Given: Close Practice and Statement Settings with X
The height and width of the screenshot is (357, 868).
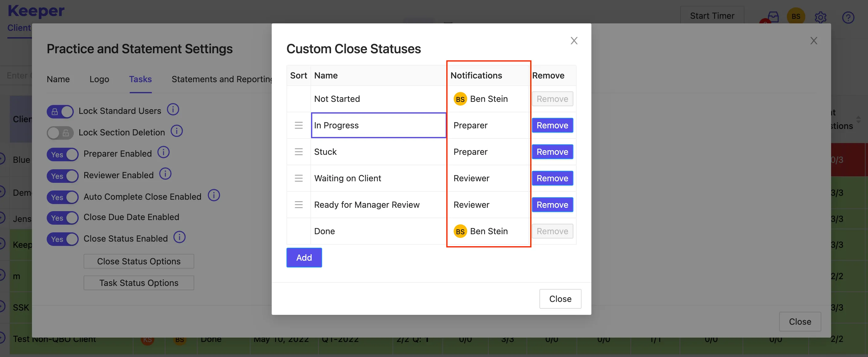Looking at the screenshot, I should point(813,41).
